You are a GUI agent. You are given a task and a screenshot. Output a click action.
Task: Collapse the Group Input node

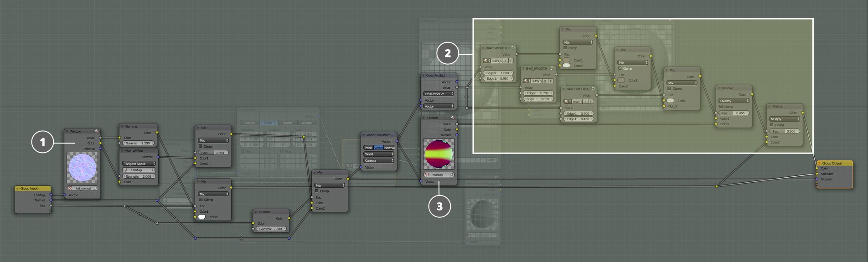click(18, 188)
